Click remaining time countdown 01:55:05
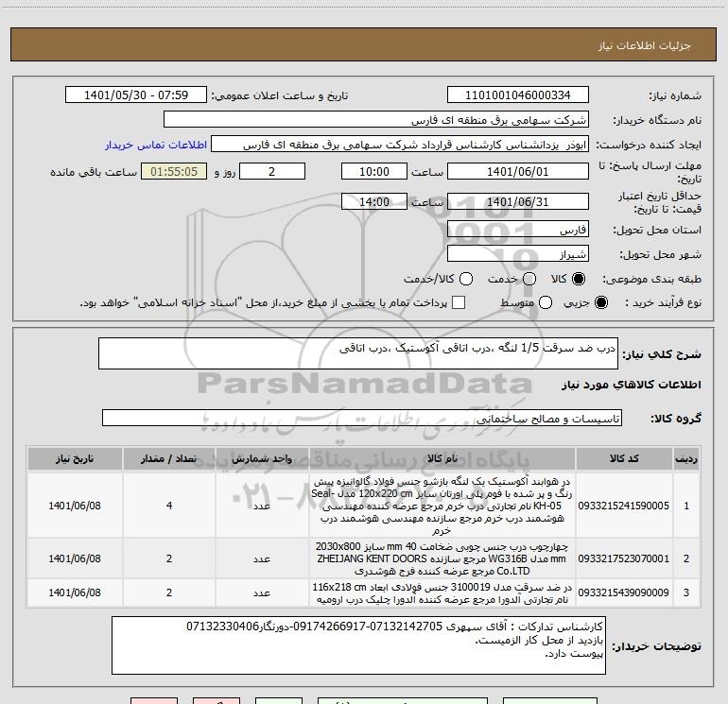The height and width of the screenshot is (704, 728). click(174, 171)
